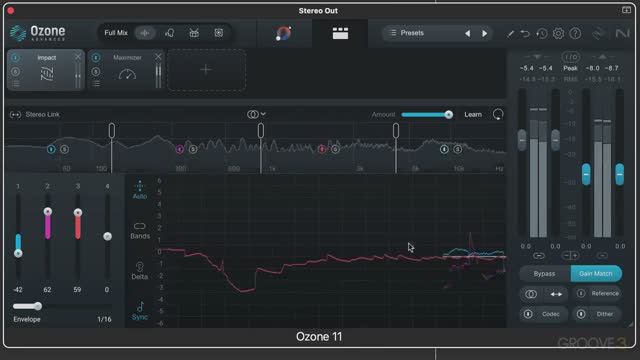
Task: Click the Learn button
Action: pyautogui.click(x=473, y=115)
